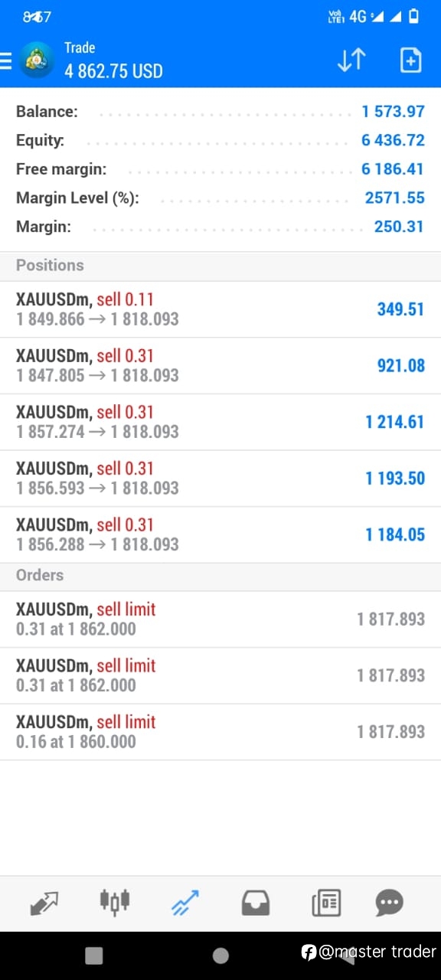This screenshot has height=980, width=441.
Task: Tap the Android square recents button
Action: 94,955
